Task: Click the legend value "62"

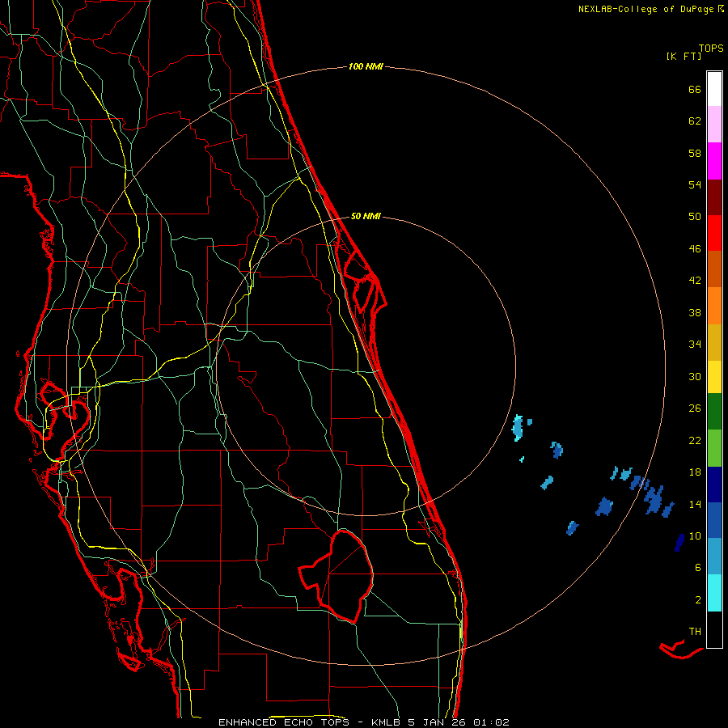Action: click(x=695, y=121)
